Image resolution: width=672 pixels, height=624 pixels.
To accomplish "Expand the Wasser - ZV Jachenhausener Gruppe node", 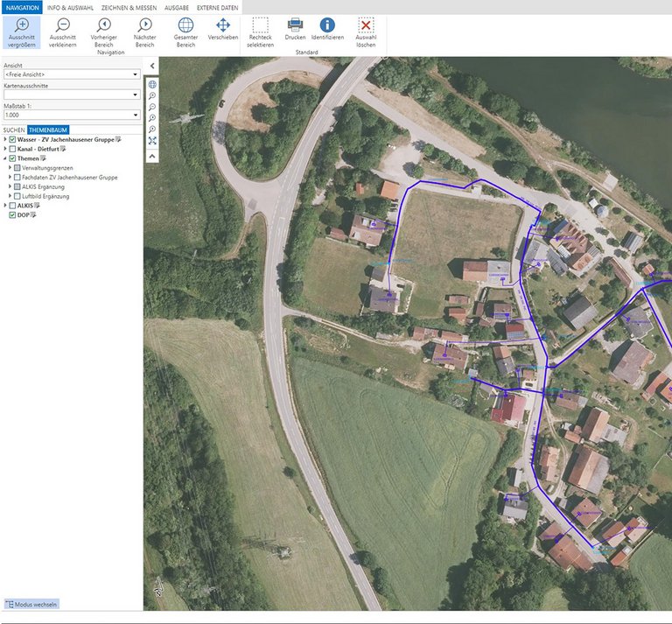I will pyautogui.click(x=5, y=139).
